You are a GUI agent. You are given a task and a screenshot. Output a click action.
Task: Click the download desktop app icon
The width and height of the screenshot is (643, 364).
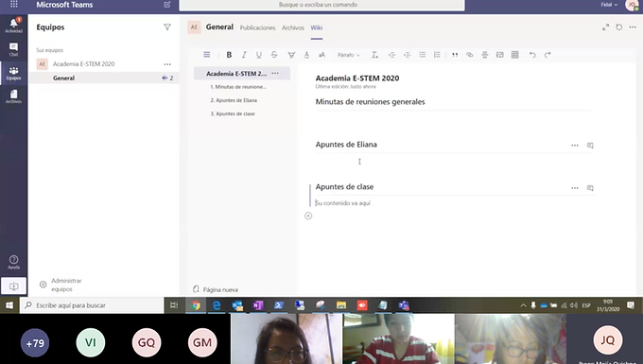click(13, 286)
